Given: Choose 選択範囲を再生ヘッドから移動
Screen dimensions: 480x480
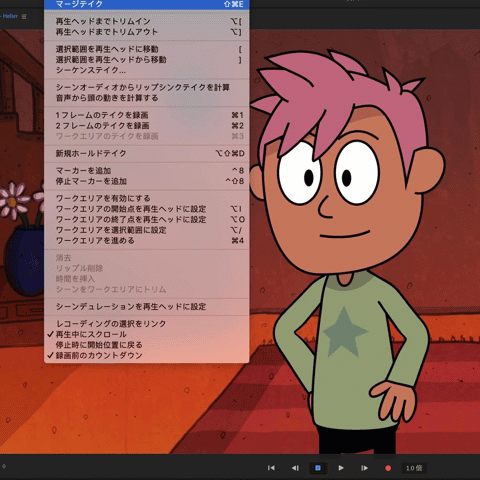Looking at the screenshot, I should click(x=147, y=60).
